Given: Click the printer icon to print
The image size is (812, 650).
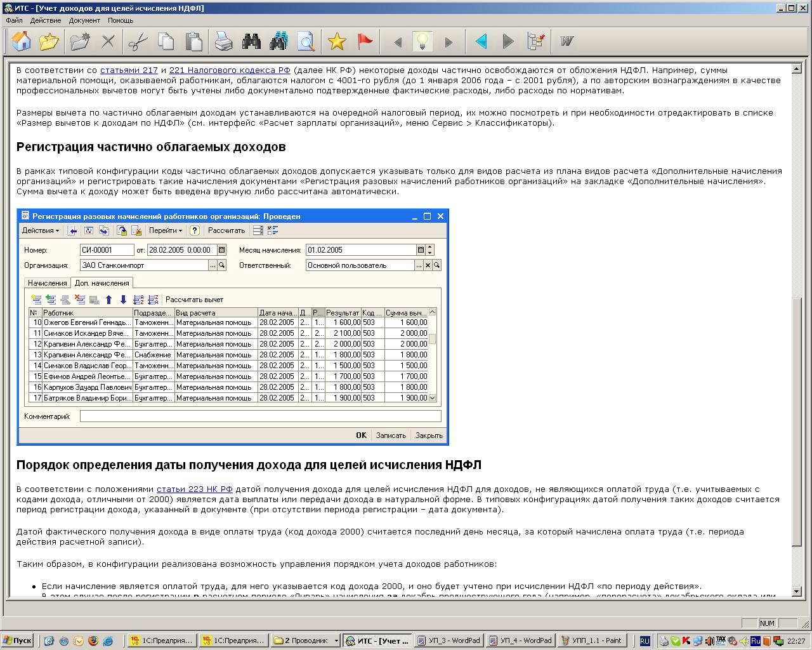Looking at the screenshot, I should click(x=223, y=42).
